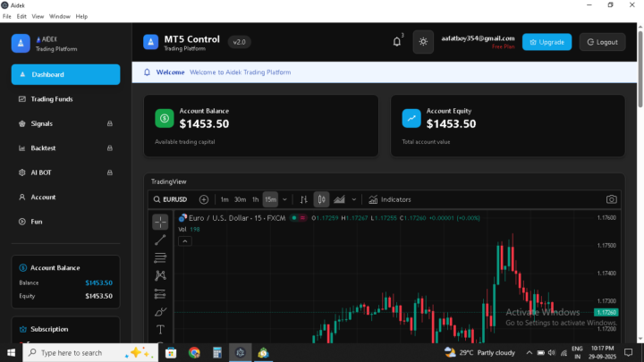Open Microsoft Store from the taskbar
This screenshot has height=362, width=644.
tap(171, 352)
